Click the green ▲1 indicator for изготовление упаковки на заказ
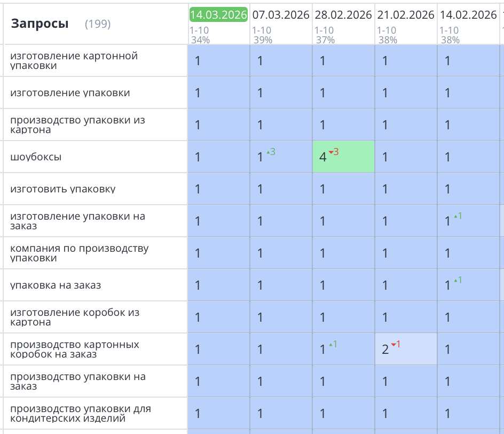The image size is (504, 434). pos(456,216)
